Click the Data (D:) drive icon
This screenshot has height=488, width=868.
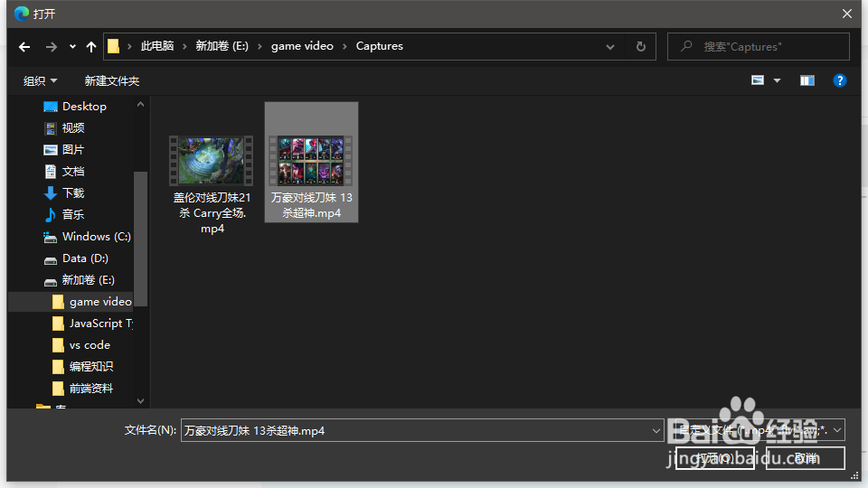coord(51,260)
